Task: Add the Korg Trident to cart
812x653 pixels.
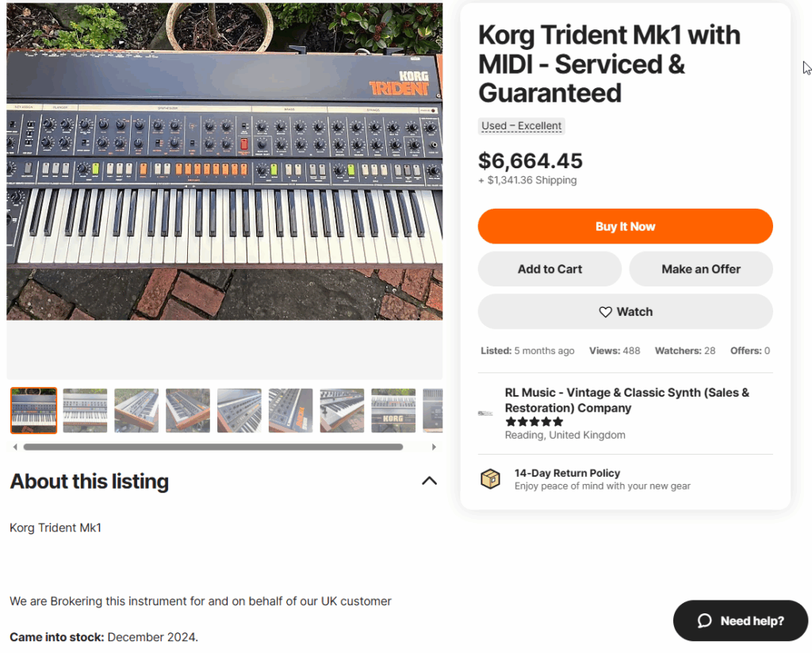Action: click(550, 269)
